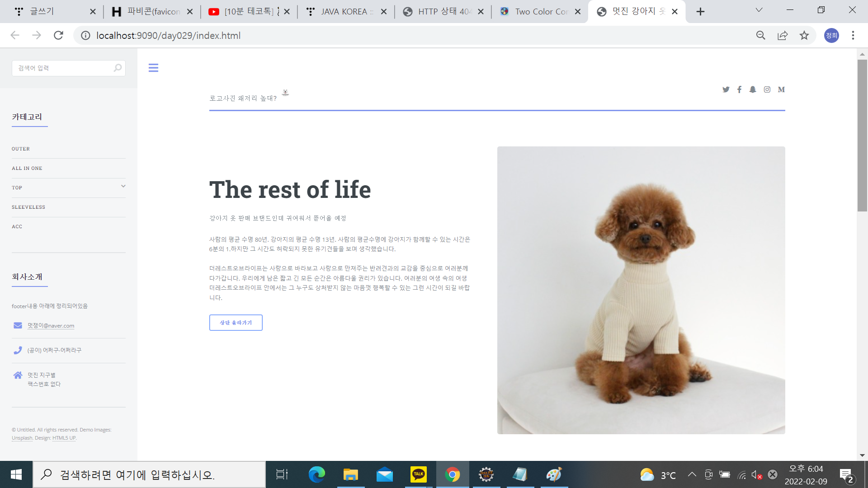Bookmark this page with star icon

[x=804, y=35]
